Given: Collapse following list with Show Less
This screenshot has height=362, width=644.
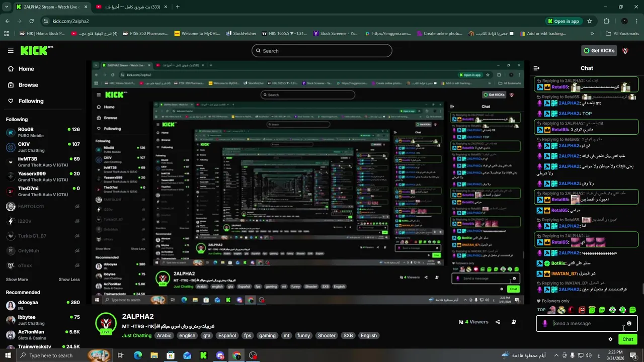Looking at the screenshot, I should pos(69,280).
